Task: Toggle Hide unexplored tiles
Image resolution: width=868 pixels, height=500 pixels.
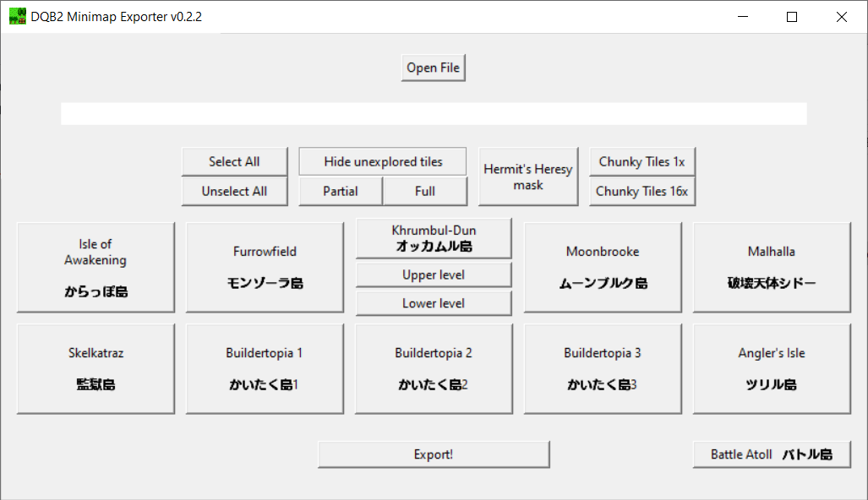Action: coord(383,161)
